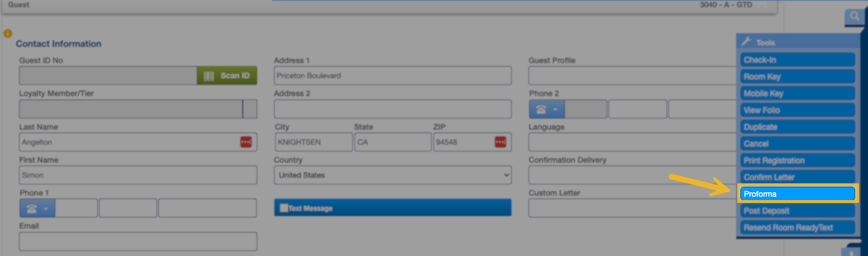Click the Room Key button
The width and height of the screenshot is (868, 256).
[798, 77]
